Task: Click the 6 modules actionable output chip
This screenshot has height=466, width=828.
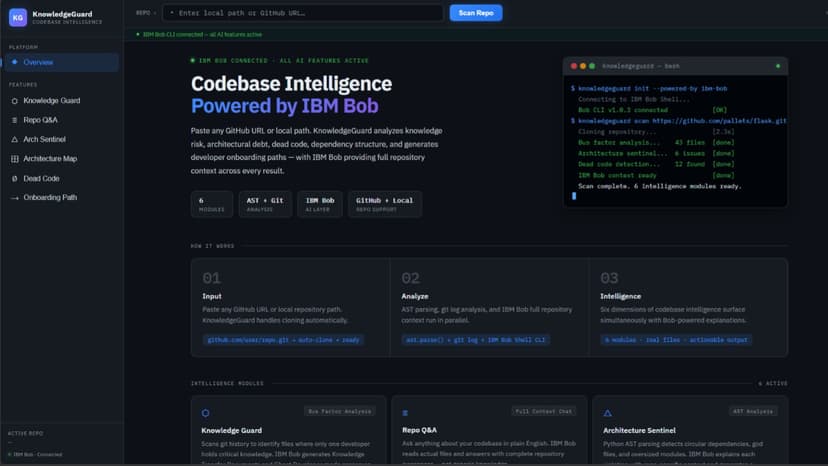Action: (676, 340)
